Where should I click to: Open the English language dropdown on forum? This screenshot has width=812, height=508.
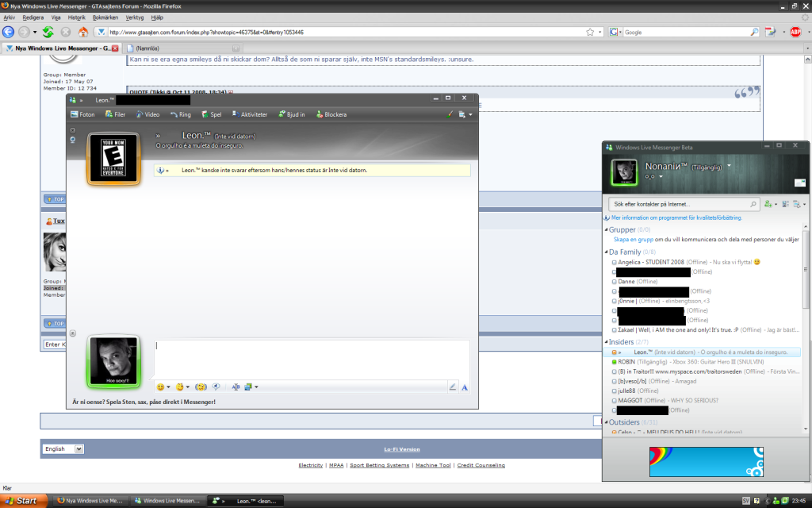(x=63, y=449)
